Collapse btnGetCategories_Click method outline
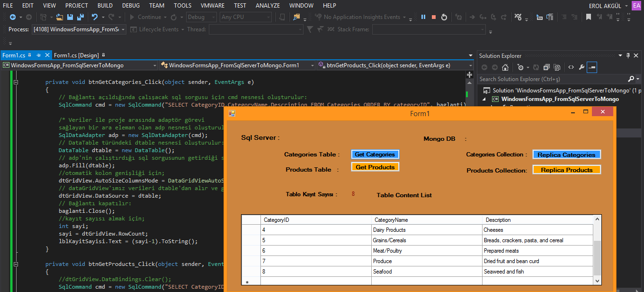Image resolution: width=644 pixels, height=292 pixels. pos(16,82)
